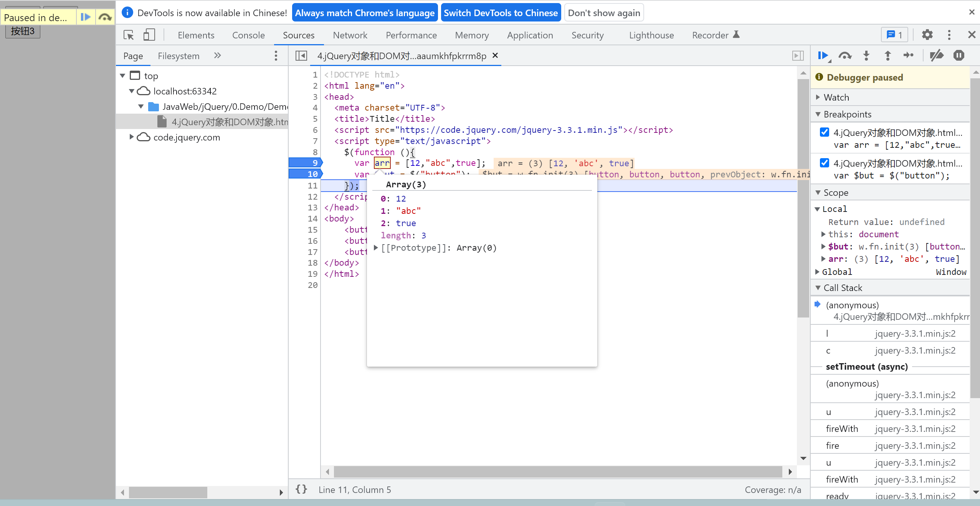Expand the arr variable in scope

(823, 259)
